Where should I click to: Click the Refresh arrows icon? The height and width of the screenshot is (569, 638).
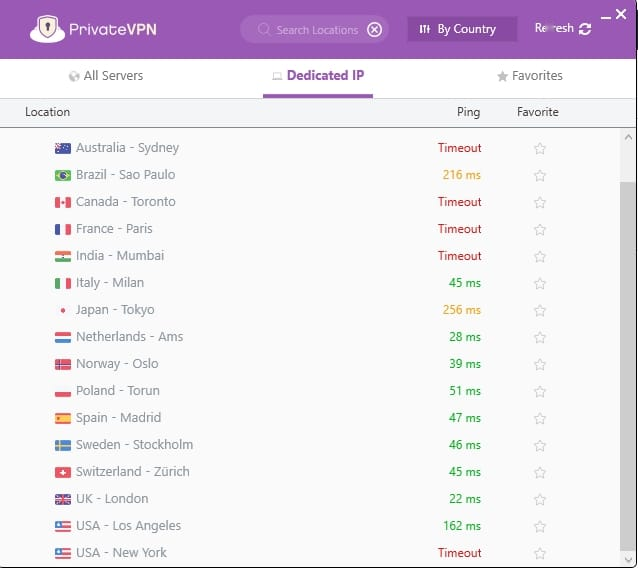[585, 29]
